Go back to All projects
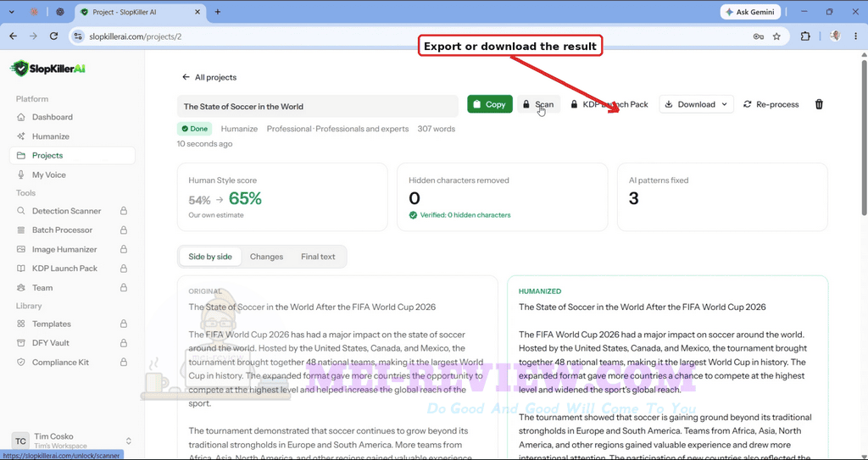This screenshot has height=460, width=868. (x=209, y=77)
